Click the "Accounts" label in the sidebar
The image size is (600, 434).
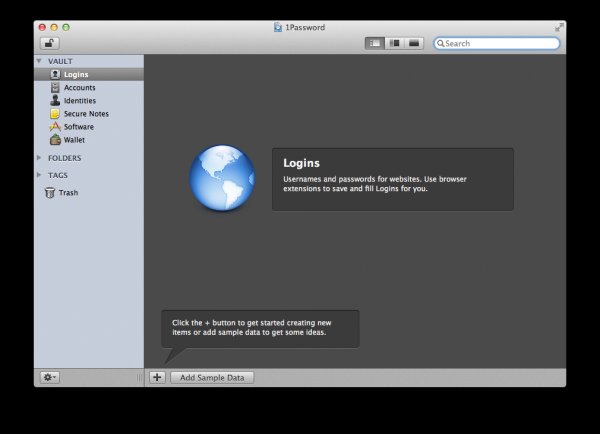(80, 87)
